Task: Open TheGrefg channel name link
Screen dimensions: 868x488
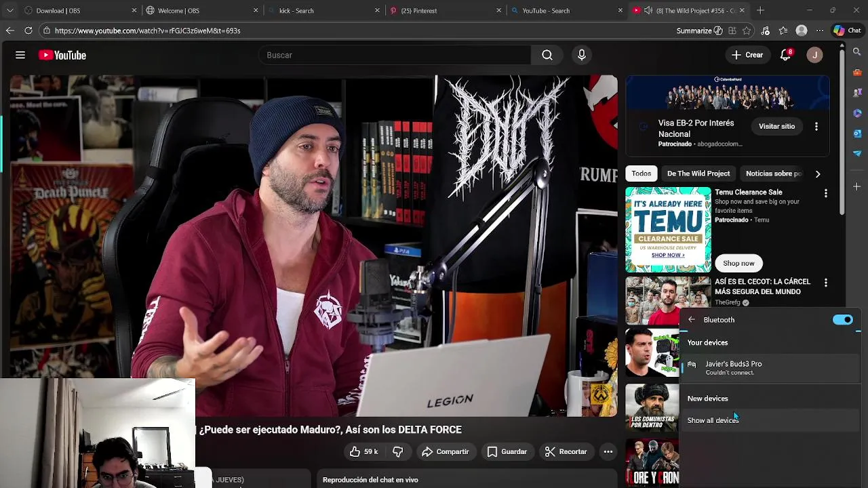Action: pyautogui.click(x=728, y=302)
